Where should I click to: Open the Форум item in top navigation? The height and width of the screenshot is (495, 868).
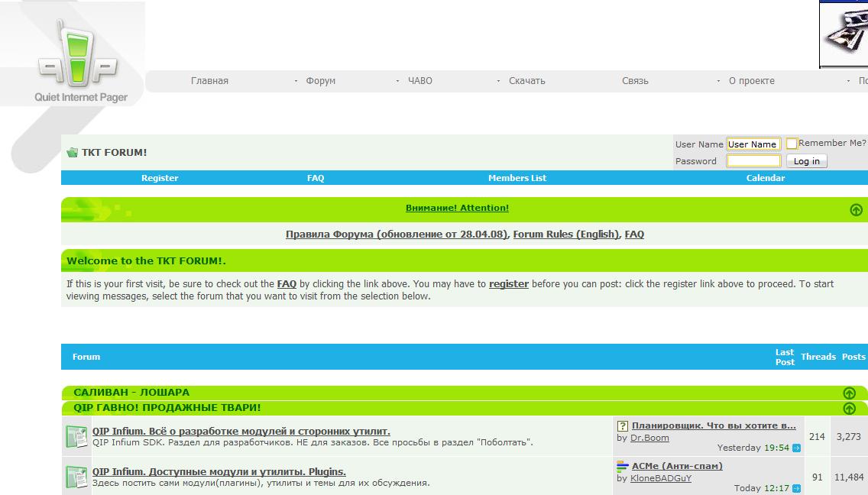[320, 81]
